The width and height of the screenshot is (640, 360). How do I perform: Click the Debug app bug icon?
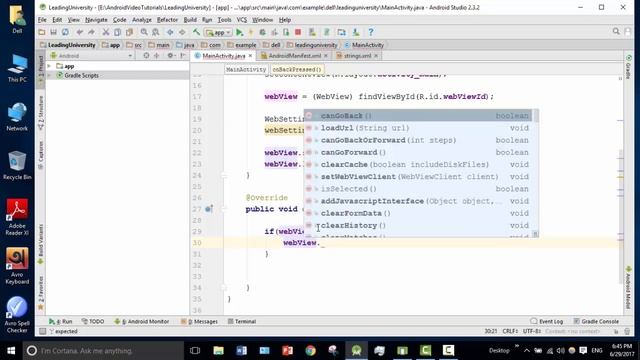(x=262, y=32)
